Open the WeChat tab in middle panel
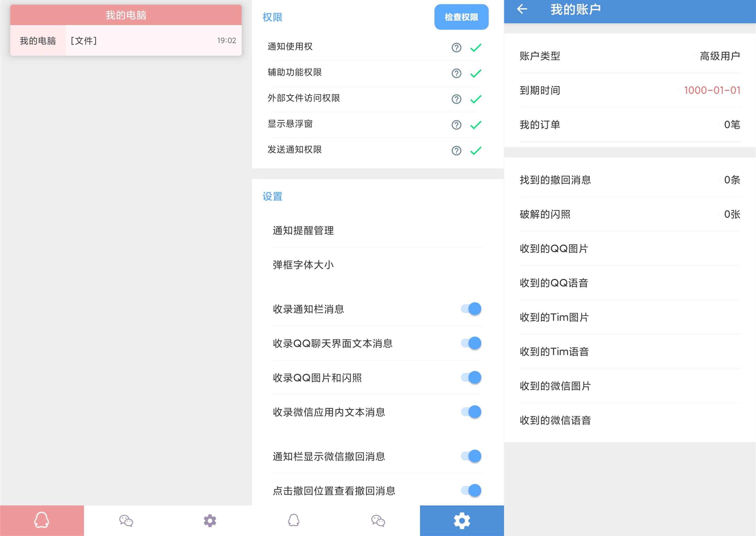Viewport: 756px width, 536px height. click(x=378, y=521)
